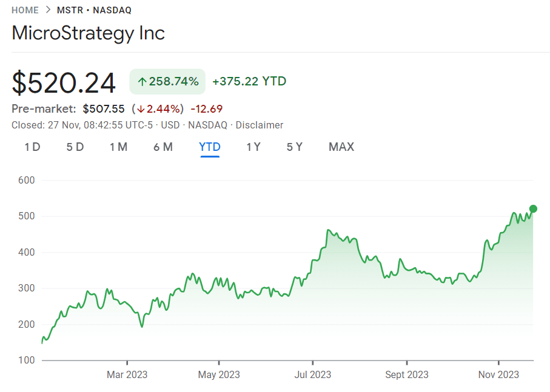View the 1Y chart
Viewport: 550px width, 392px height.
click(253, 147)
